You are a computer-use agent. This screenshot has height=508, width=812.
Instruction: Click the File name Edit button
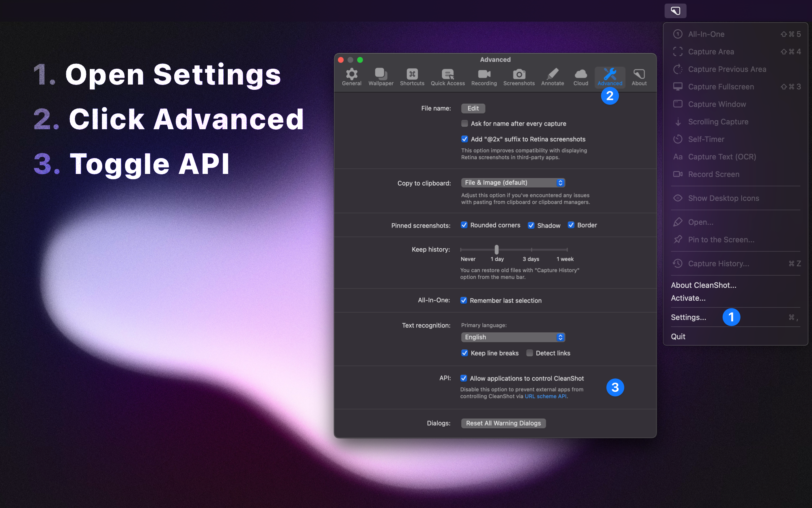473,109
